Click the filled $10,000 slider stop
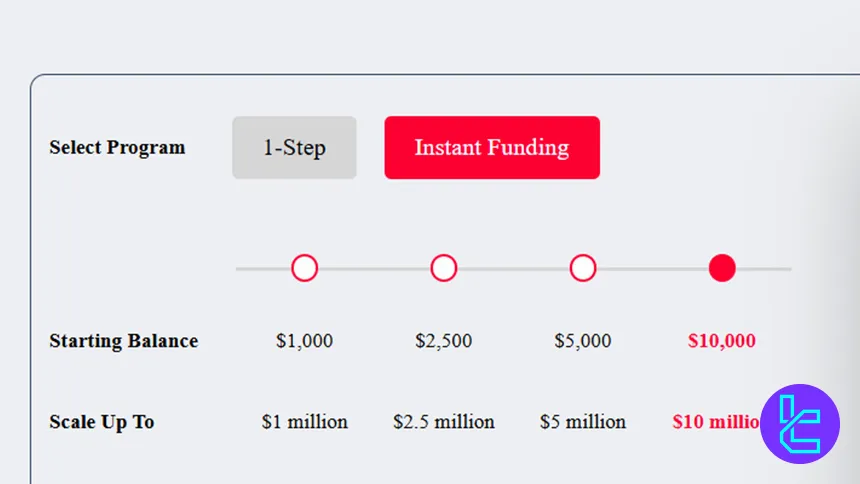 point(722,268)
